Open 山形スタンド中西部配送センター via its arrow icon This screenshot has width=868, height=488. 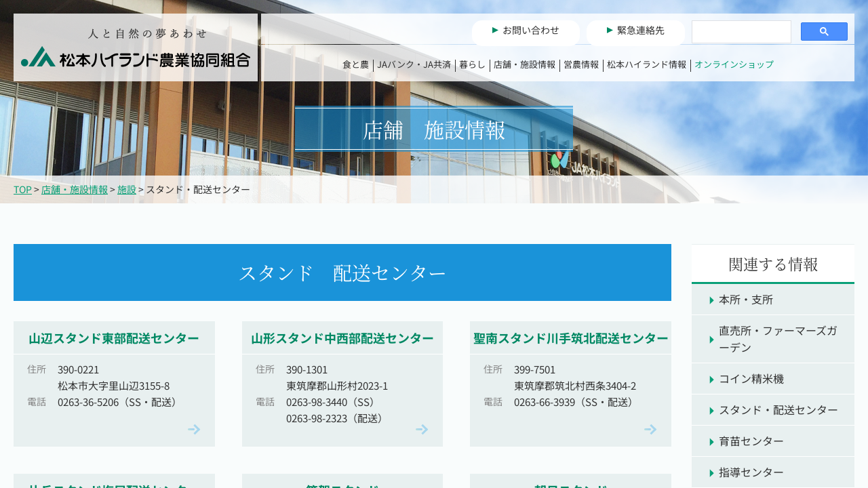click(x=422, y=429)
